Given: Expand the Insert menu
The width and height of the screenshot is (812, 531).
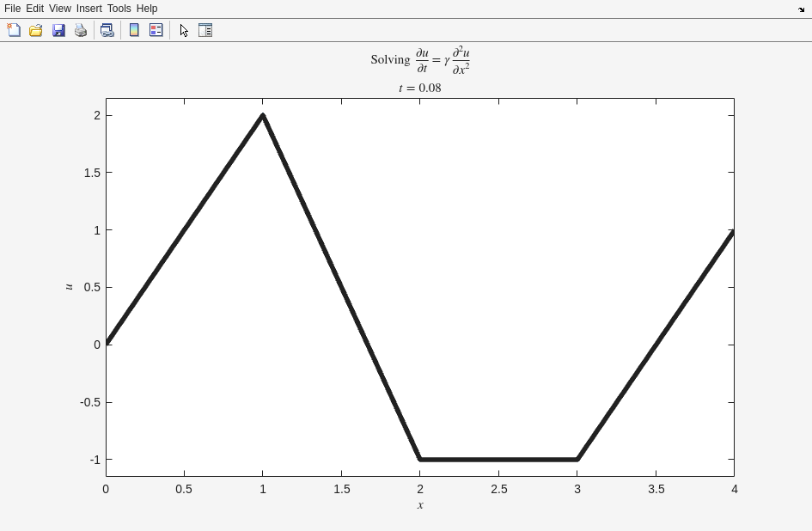Looking at the screenshot, I should 89,9.
